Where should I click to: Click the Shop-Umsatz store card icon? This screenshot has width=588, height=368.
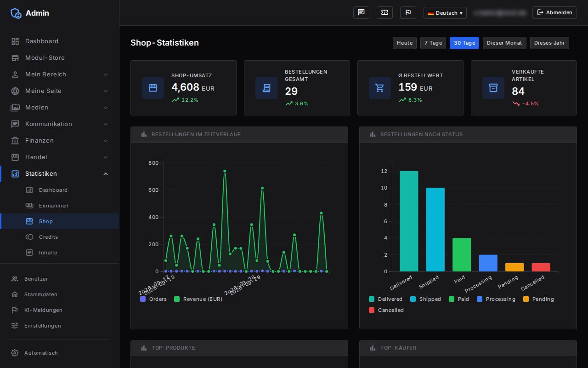click(x=153, y=88)
